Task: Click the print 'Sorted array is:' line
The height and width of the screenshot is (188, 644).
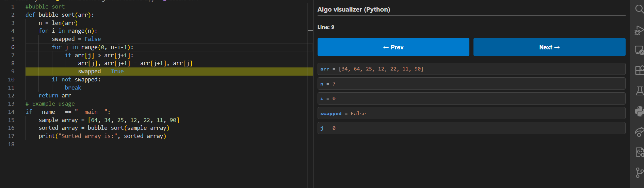Action: (102, 136)
